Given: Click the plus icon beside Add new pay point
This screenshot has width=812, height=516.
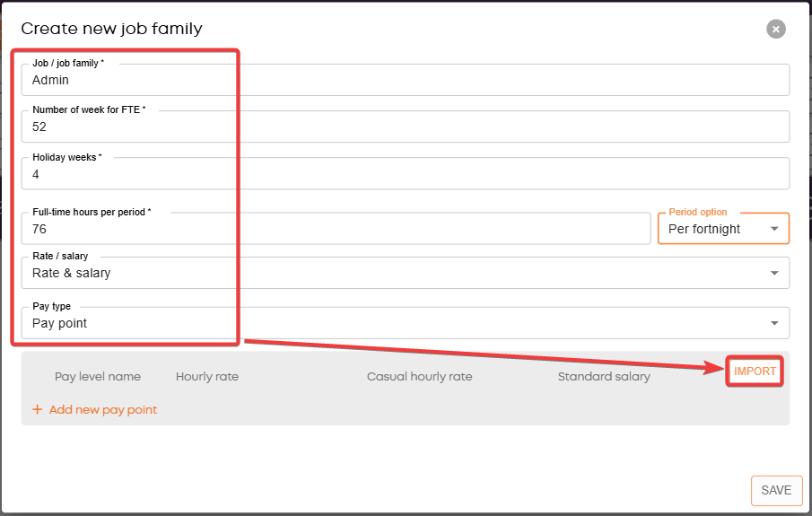Looking at the screenshot, I should coord(37,409).
